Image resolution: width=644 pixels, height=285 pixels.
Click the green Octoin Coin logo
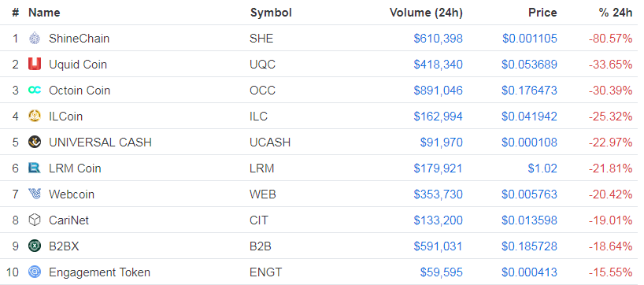click(x=35, y=90)
